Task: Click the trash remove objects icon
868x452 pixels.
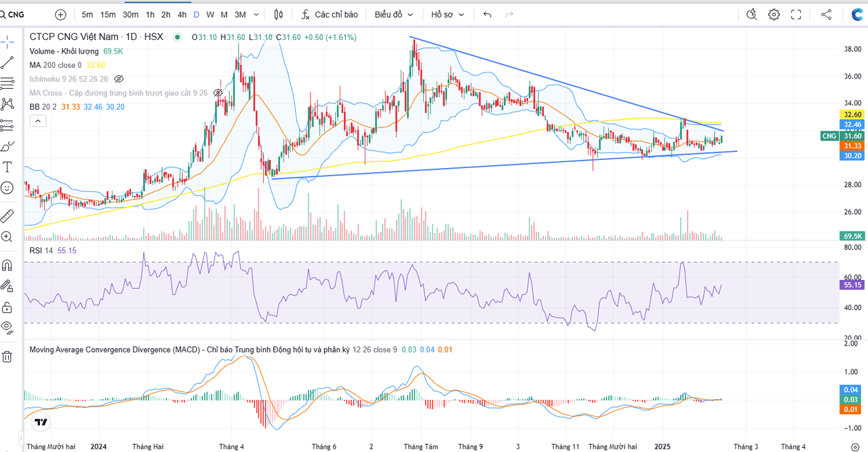Action: point(7,356)
